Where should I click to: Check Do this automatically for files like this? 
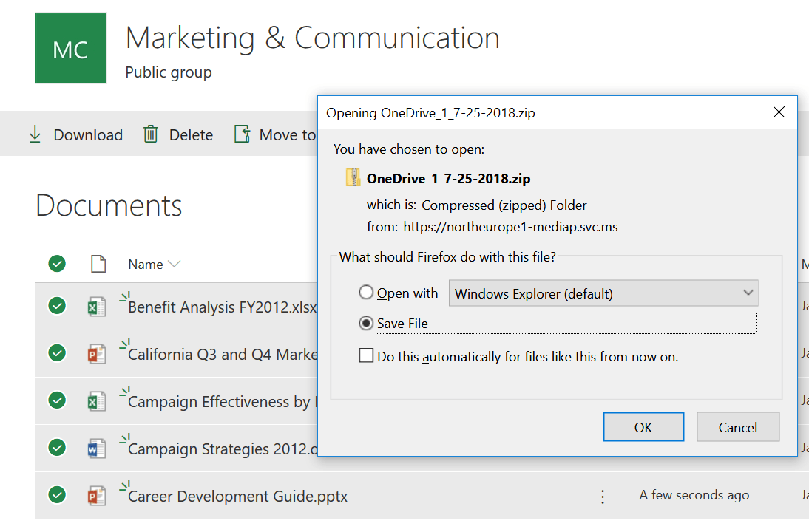366,355
